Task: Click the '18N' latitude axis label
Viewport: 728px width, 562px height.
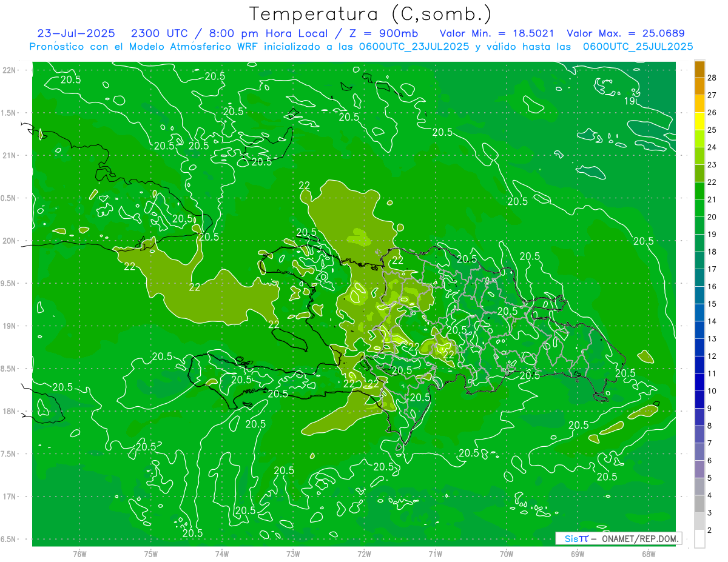Action: coord(9,411)
